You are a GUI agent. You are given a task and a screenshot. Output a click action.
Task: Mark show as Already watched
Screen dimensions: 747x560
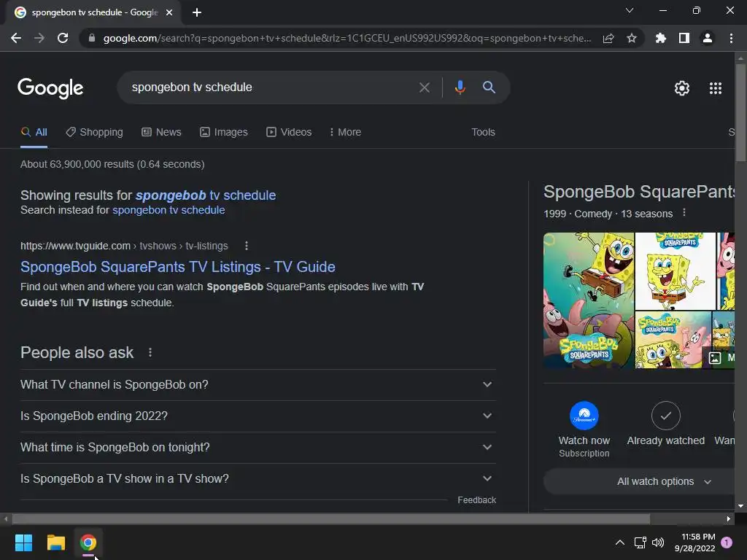[x=665, y=416]
